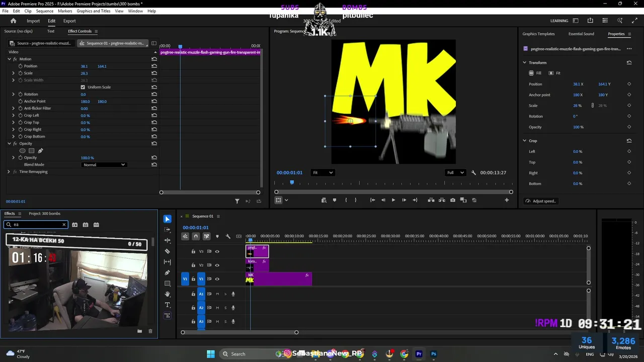Toggle Position animation stopwatch in Effect Controls
The image size is (644, 362).
click(21, 66)
